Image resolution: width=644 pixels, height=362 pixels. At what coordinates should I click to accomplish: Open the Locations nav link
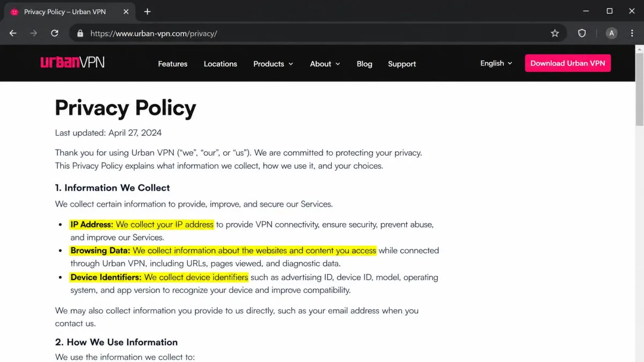pos(221,64)
